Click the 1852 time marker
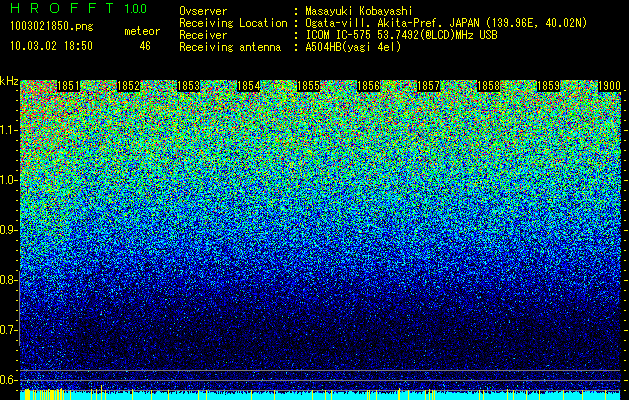This screenshot has width=629, height=400. click(128, 86)
